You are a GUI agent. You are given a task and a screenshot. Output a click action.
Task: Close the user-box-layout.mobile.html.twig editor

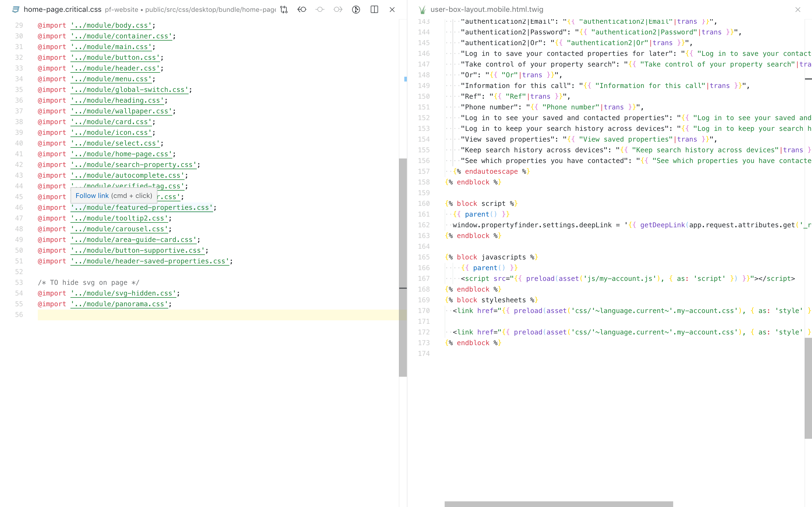pos(798,10)
